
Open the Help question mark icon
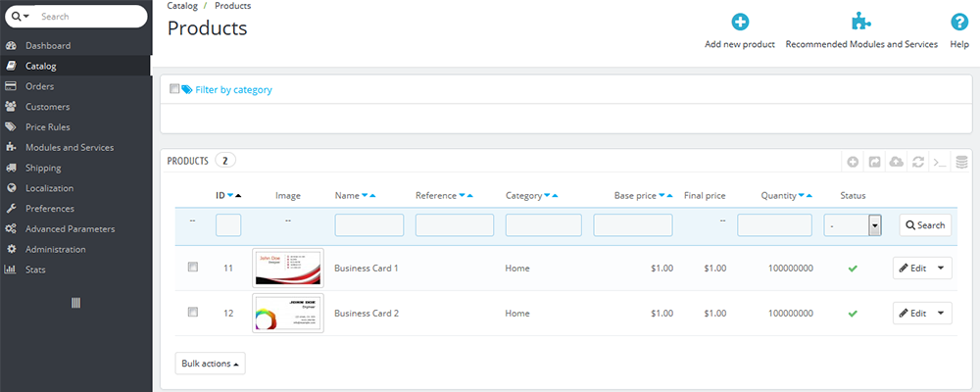[959, 23]
